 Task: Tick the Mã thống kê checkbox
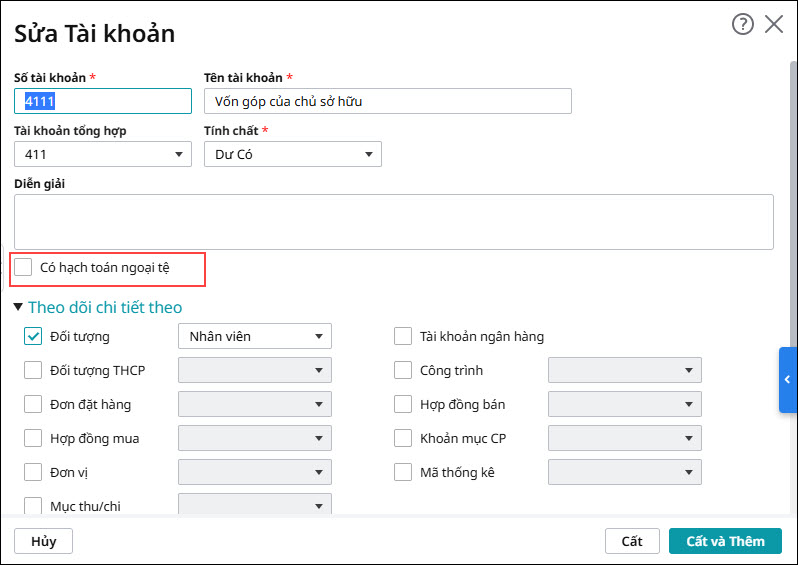coord(403,472)
